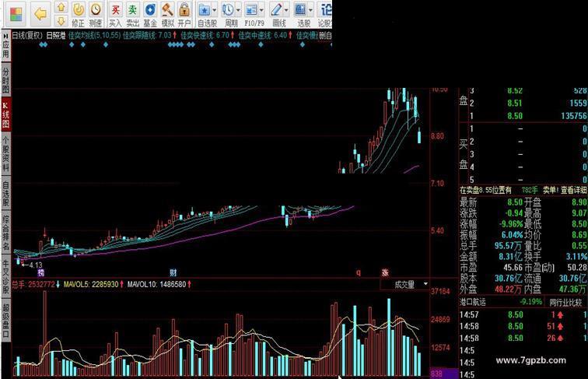588x379 pixels.
Task: Switch to the 分时图 sidebar tab
Action: click(x=5, y=80)
